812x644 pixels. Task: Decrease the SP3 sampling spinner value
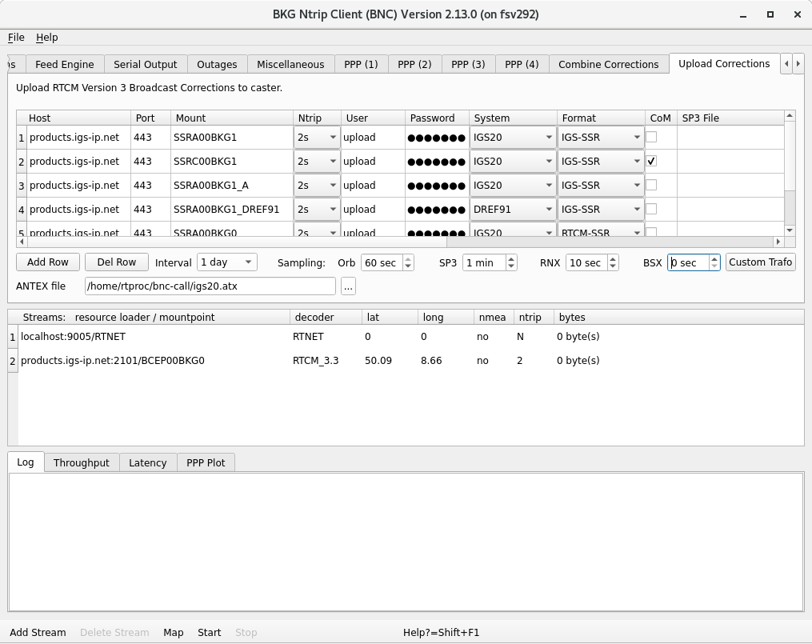pyautogui.click(x=512, y=266)
